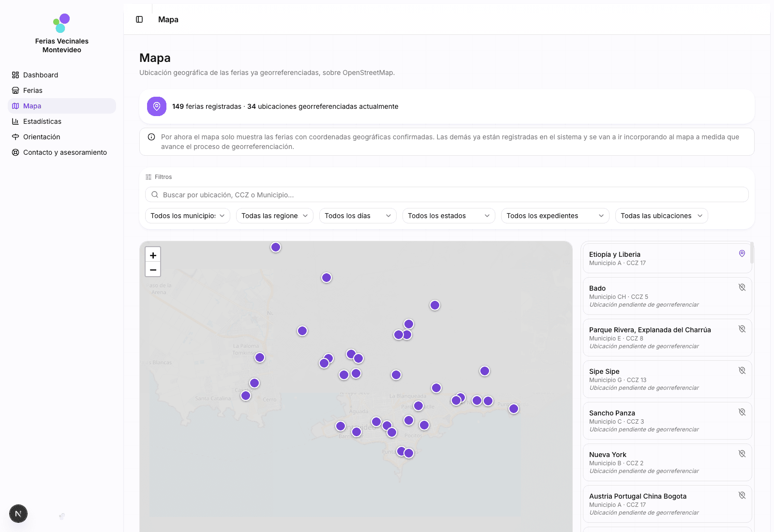Viewport: 774px width, 532px height.
Task: Click the feria list scrollbar
Action: point(752,252)
